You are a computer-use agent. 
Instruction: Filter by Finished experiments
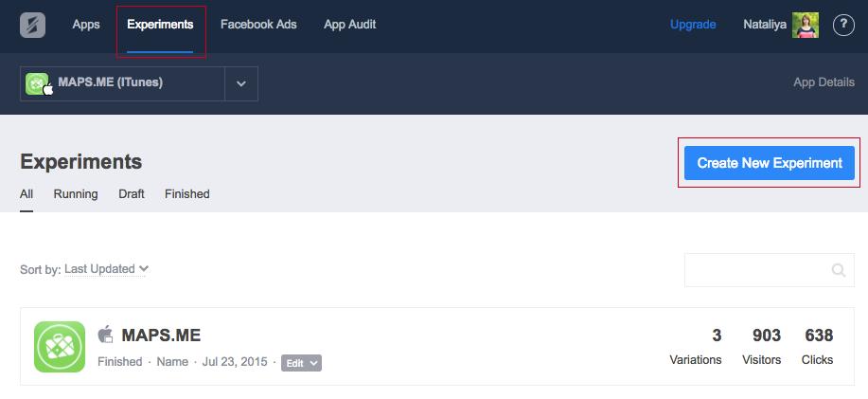coord(187,194)
